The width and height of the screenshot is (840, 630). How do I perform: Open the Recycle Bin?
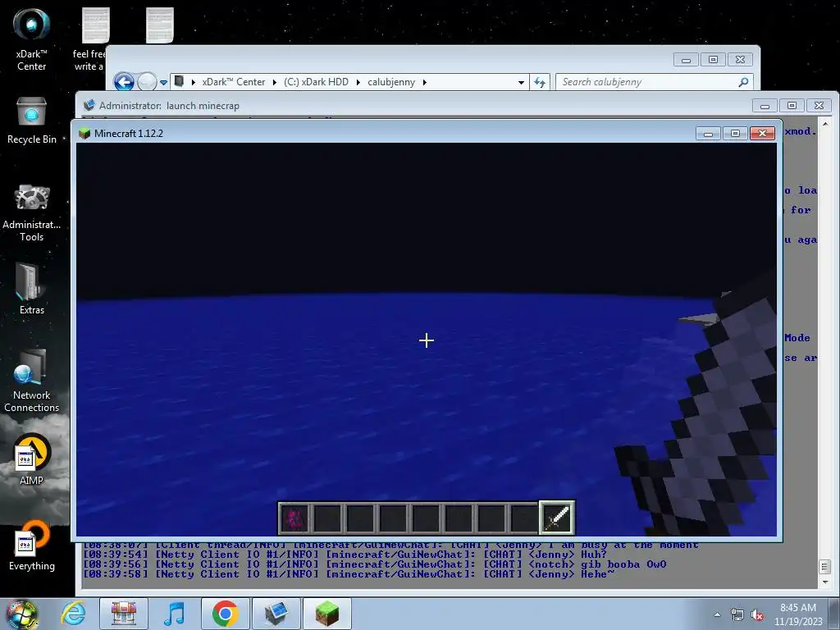pyautogui.click(x=32, y=120)
